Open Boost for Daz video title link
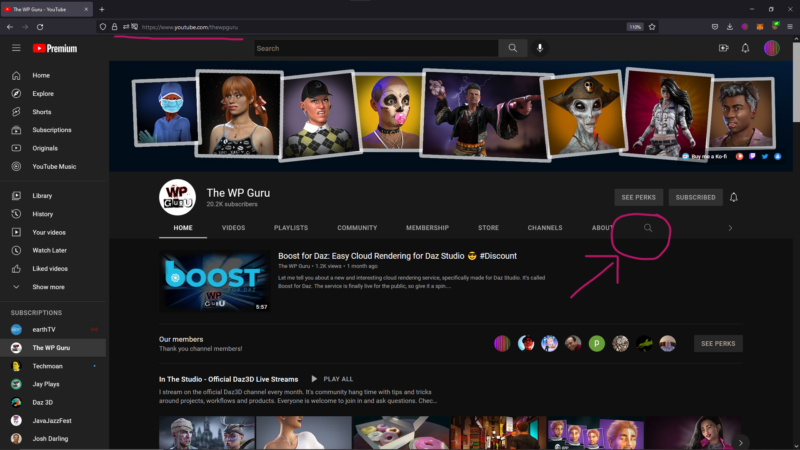This screenshot has width=800, height=450. pos(397,256)
